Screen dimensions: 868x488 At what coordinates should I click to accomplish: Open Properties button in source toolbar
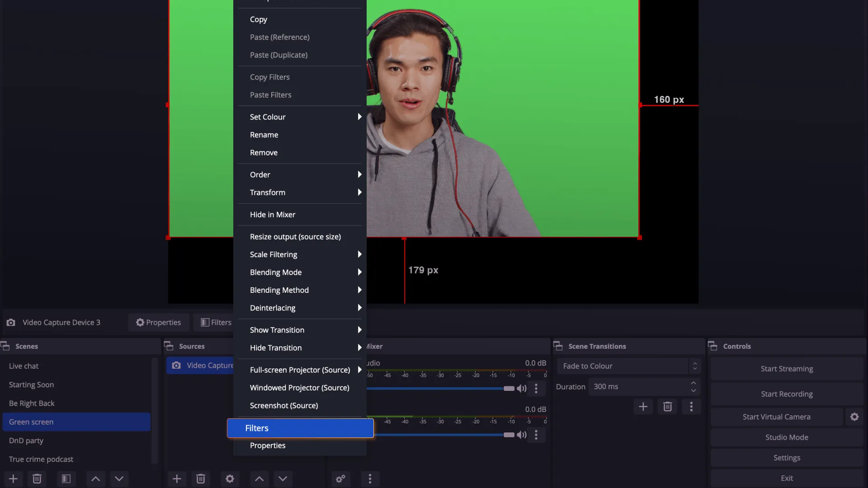point(159,323)
